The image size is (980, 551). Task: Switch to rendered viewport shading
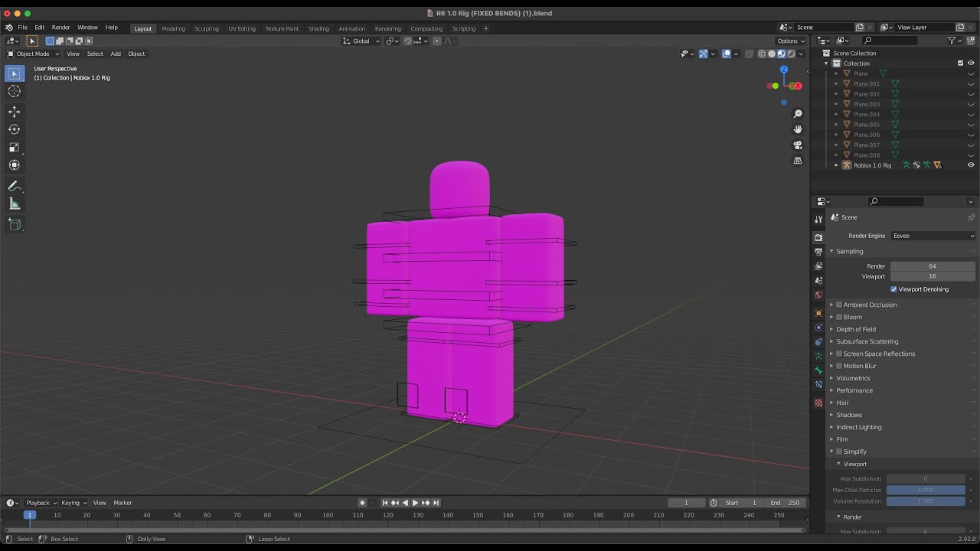pos(791,54)
